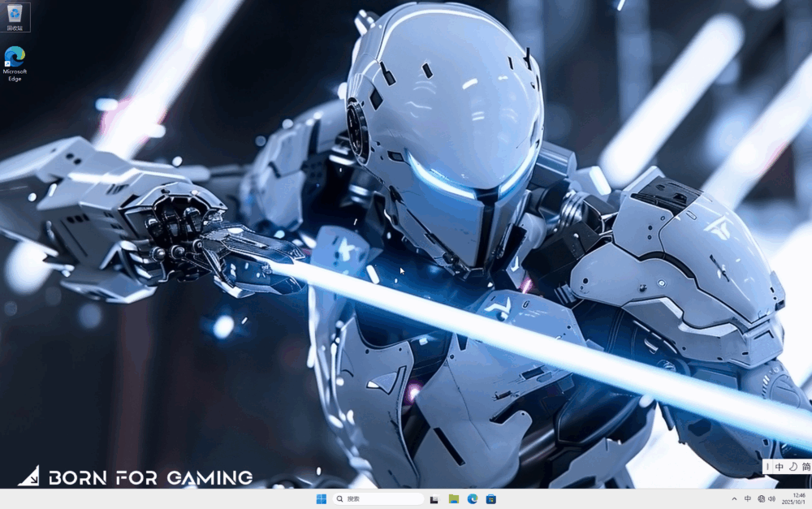
Task: Click the speaker volume icon
Action: click(771, 498)
